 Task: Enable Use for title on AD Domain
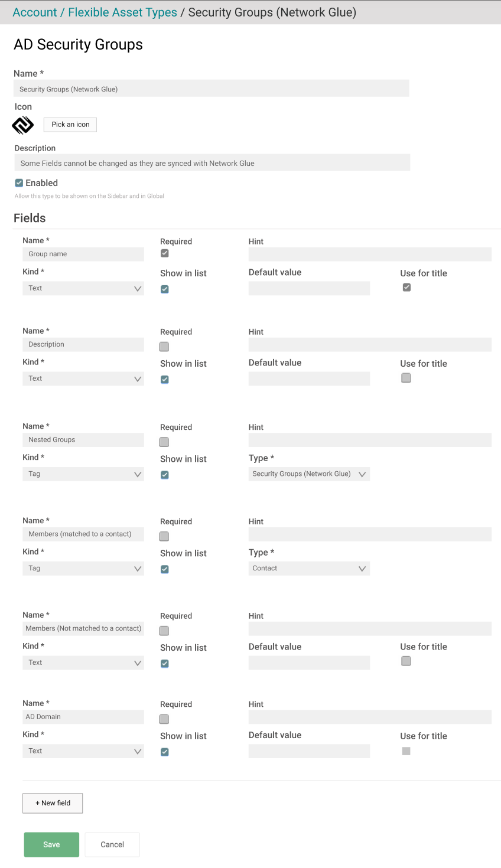tap(406, 750)
